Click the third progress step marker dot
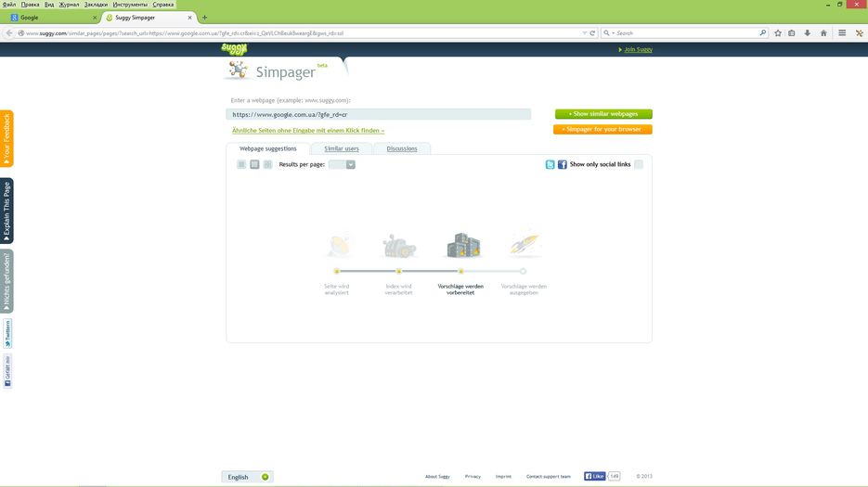The width and height of the screenshot is (868, 487). [x=460, y=271]
